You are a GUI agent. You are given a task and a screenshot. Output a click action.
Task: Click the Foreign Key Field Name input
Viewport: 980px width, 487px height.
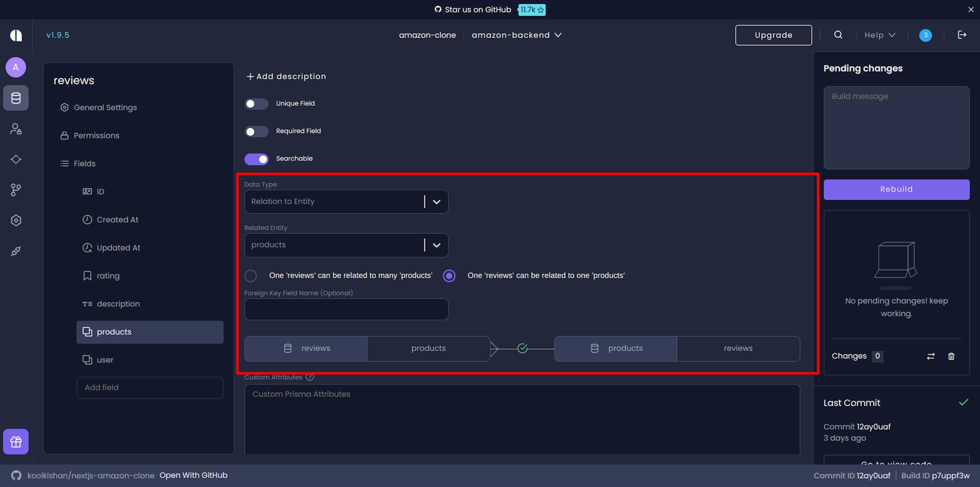point(346,309)
